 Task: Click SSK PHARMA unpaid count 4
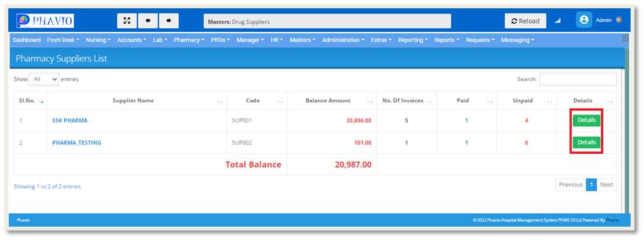[x=527, y=121]
